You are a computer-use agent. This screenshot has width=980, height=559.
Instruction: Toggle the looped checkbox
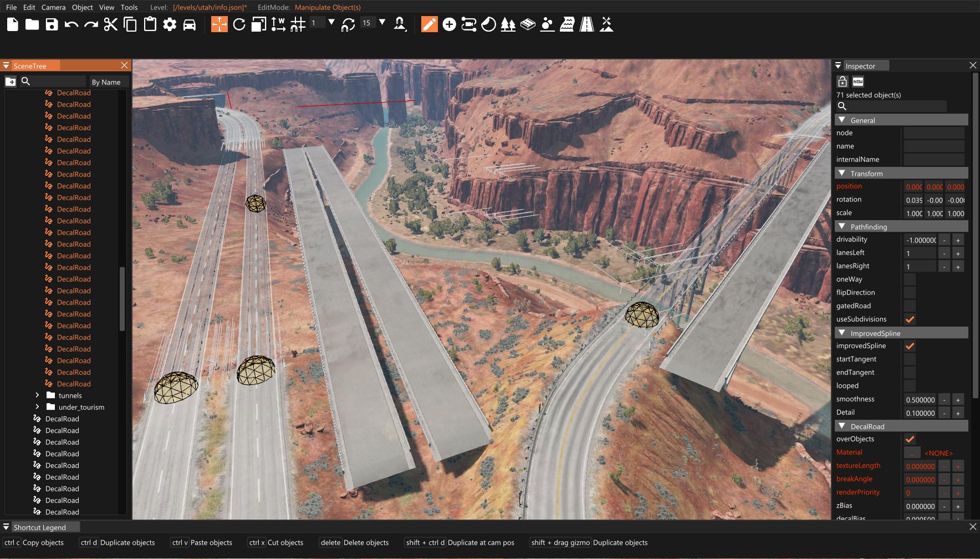pyautogui.click(x=910, y=386)
